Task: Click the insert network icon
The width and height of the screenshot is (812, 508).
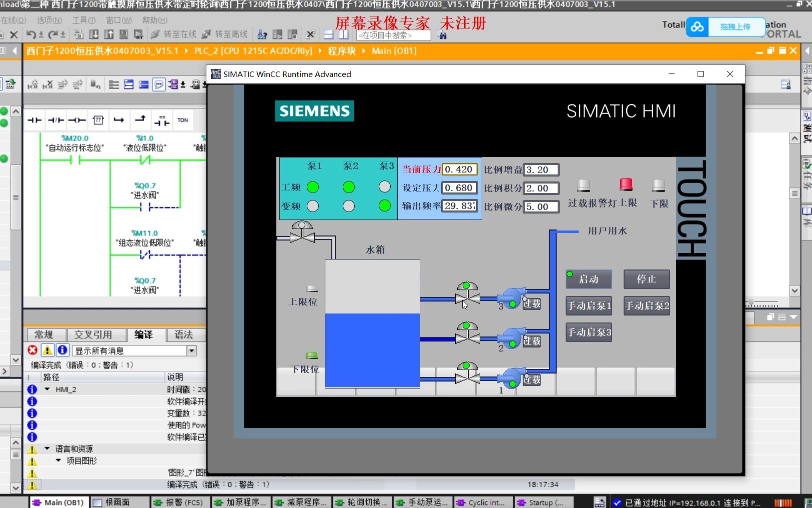Action: [32, 84]
